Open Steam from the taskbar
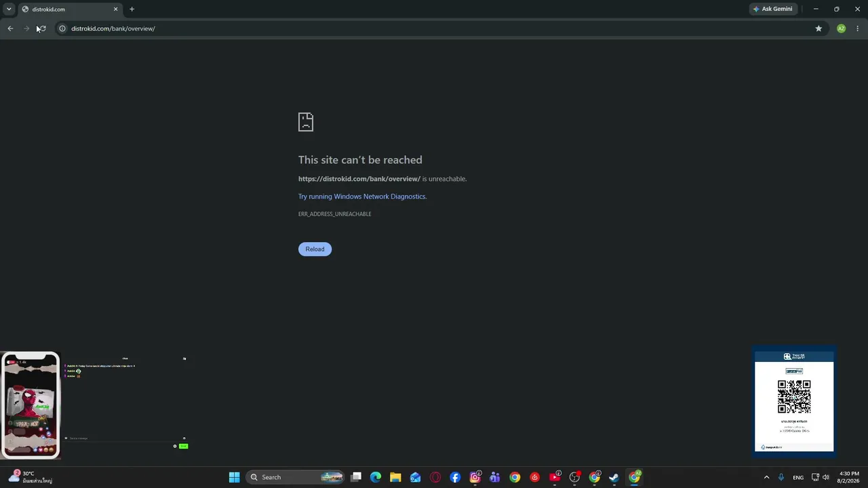868x488 pixels. [614, 477]
